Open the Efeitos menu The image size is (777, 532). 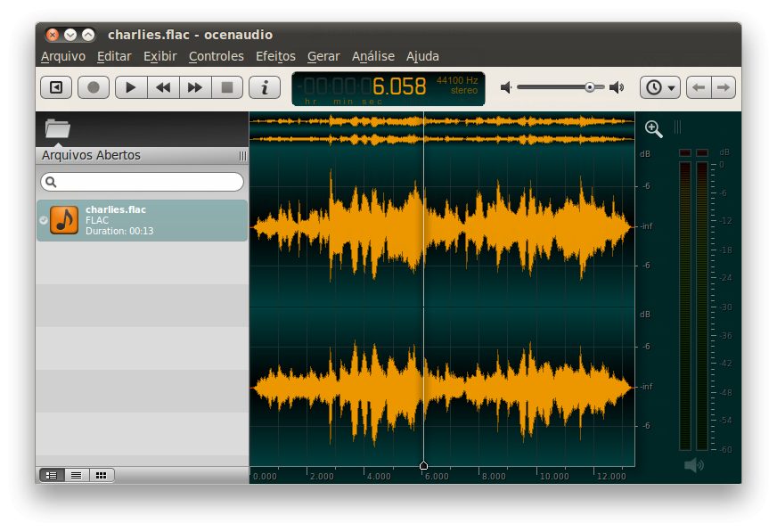coord(275,56)
